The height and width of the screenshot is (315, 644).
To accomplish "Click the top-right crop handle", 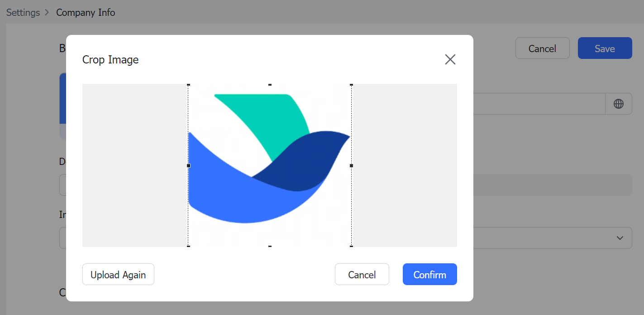I will (351, 84).
